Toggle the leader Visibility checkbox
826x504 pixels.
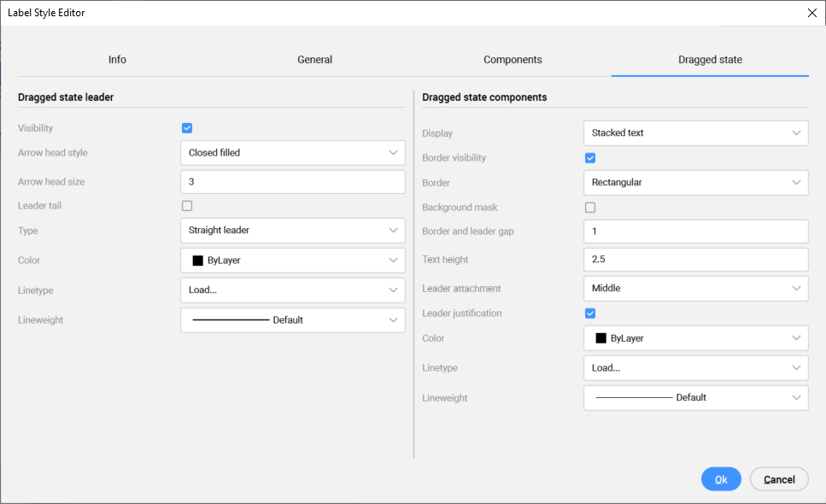pyautogui.click(x=187, y=128)
